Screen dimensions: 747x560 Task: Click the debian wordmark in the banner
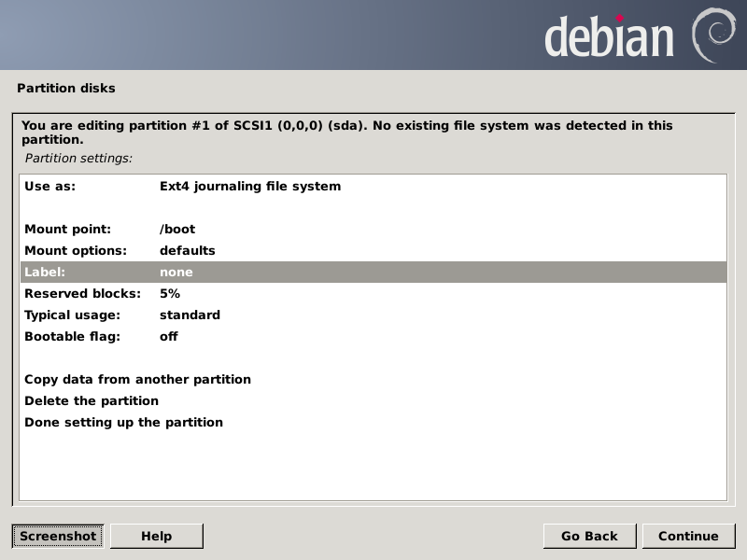tap(609, 37)
